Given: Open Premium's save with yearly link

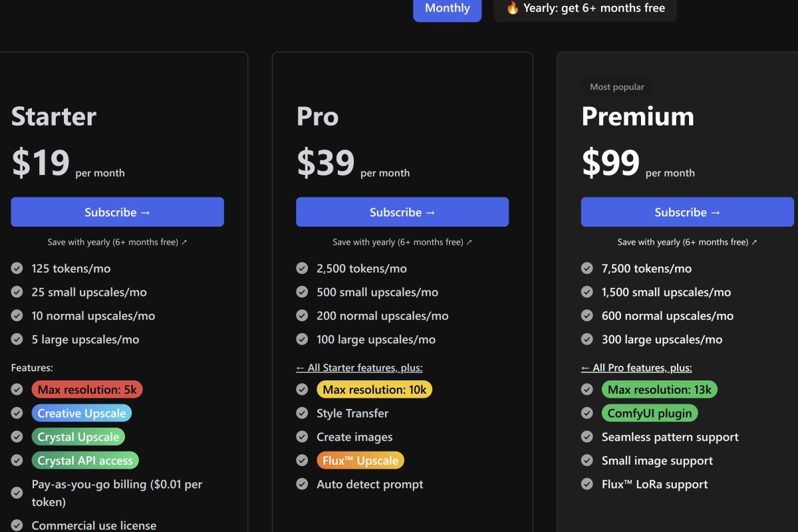Looking at the screenshot, I should click(687, 242).
